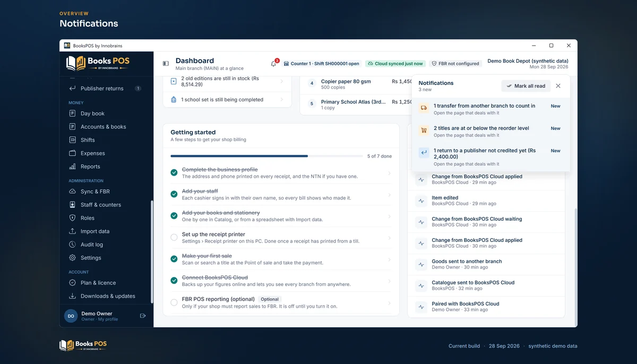Click activity icon beside Item edited
The height and width of the screenshot is (364, 637).
(421, 201)
